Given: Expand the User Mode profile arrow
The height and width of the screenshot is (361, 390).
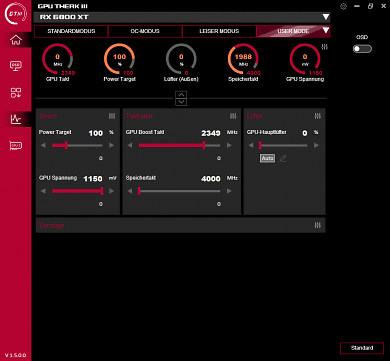Looking at the screenshot, I should [326, 31].
